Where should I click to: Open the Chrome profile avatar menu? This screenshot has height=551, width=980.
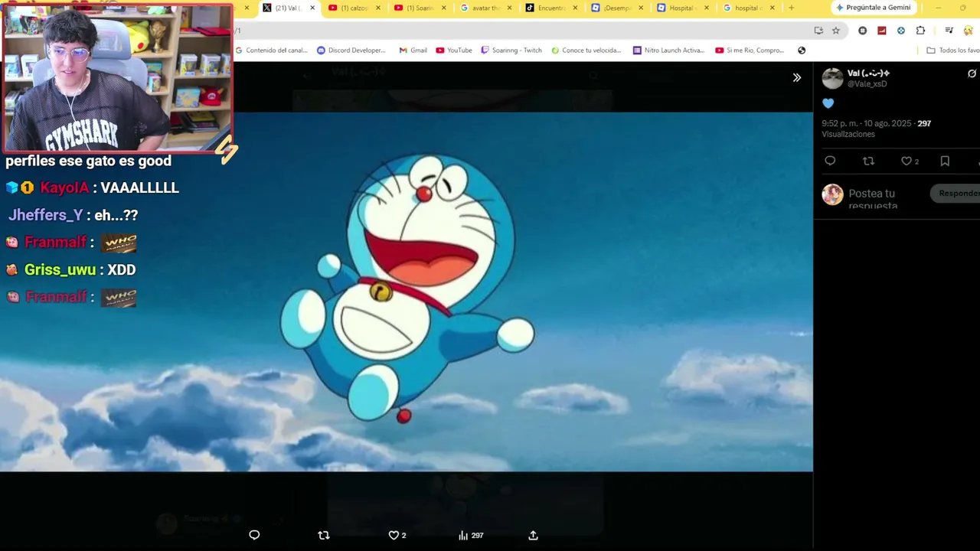969,31
